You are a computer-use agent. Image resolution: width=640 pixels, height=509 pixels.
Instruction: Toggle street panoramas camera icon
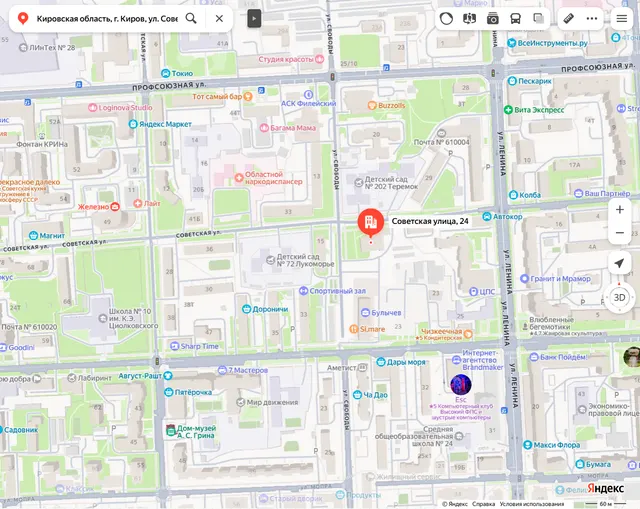coord(493,18)
